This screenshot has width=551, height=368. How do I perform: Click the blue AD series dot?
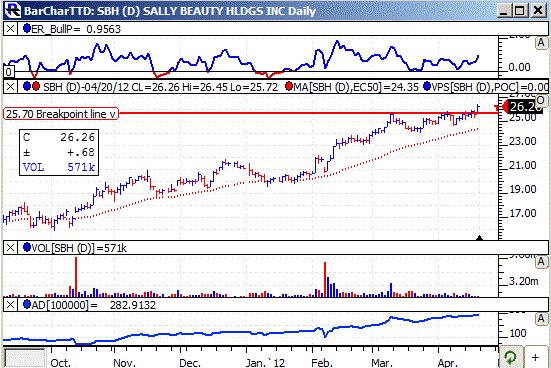pyautogui.click(x=27, y=304)
